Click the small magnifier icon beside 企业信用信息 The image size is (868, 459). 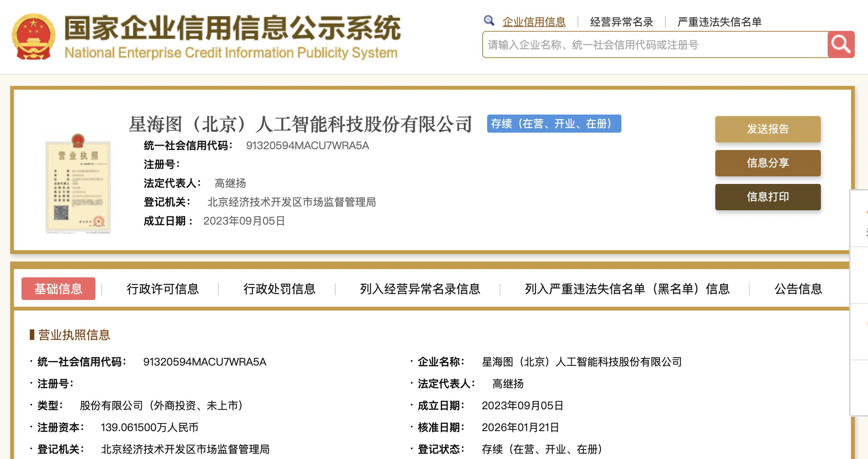[x=489, y=20]
